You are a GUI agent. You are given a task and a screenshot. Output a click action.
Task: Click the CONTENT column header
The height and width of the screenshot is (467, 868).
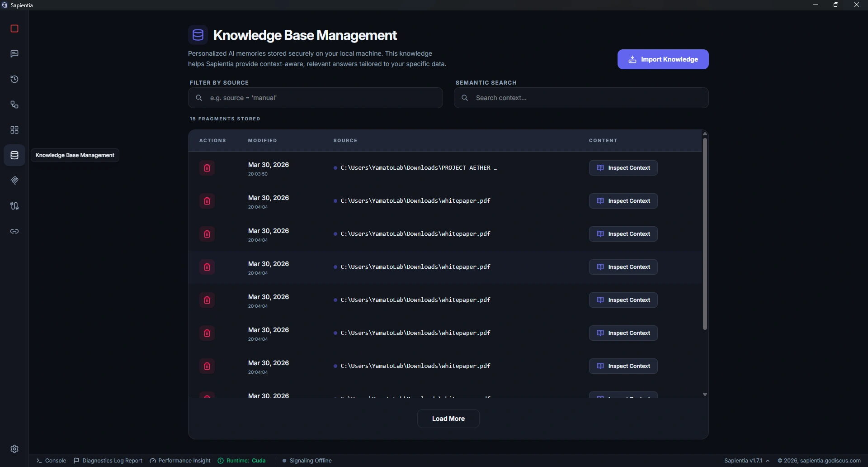(603, 141)
